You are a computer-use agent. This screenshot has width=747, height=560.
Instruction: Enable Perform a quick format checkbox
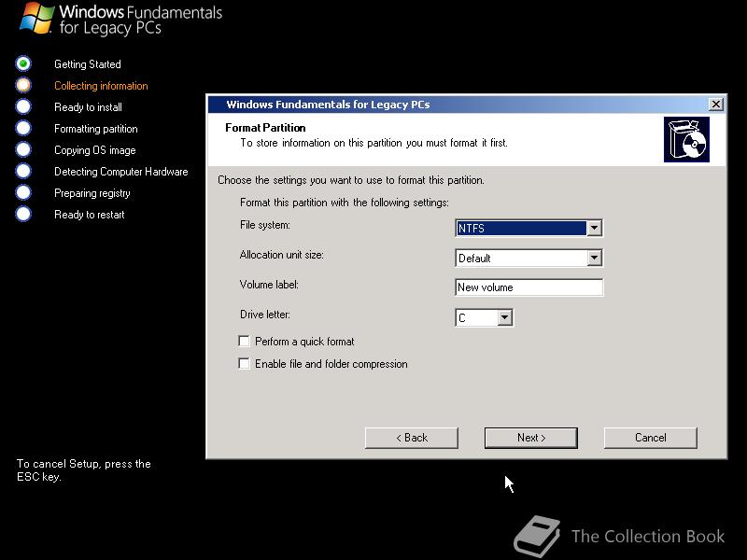tap(244, 342)
